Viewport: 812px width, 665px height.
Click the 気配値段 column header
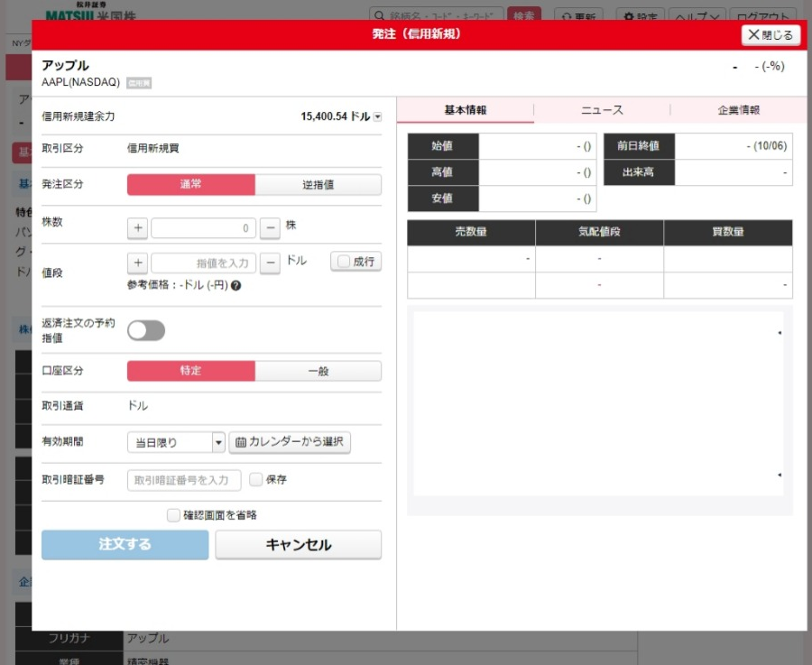[x=599, y=232]
